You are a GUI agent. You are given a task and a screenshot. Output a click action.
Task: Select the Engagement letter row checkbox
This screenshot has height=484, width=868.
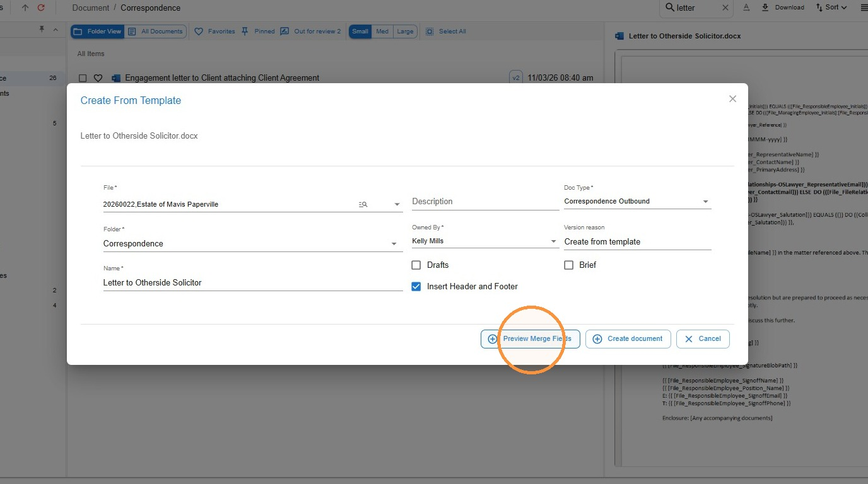(x=83, y=78)
